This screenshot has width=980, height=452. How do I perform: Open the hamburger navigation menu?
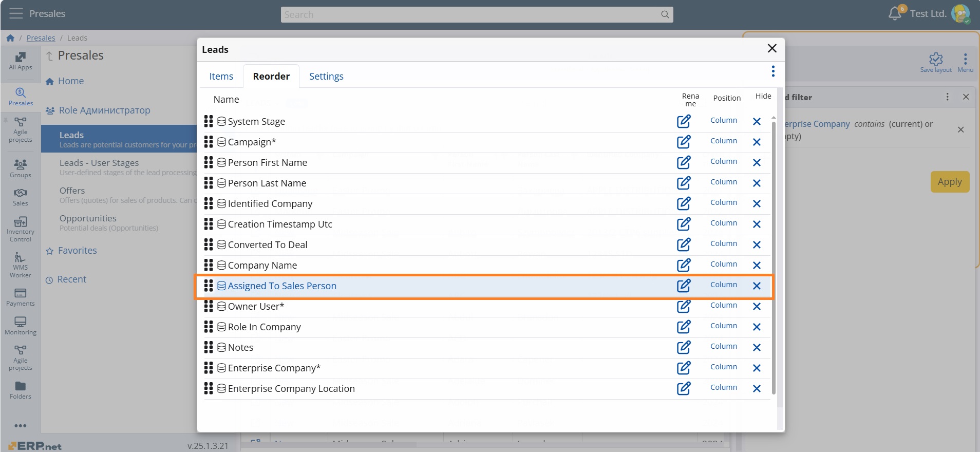click(16, 14)
